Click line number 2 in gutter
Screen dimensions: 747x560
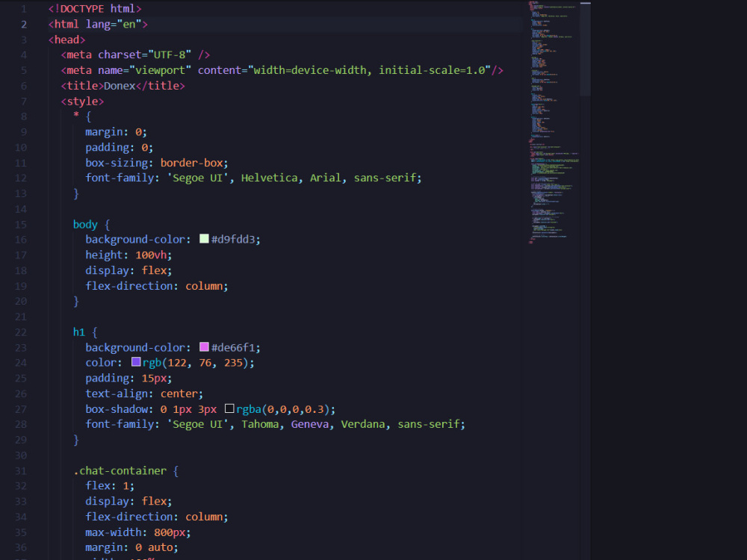24,25
